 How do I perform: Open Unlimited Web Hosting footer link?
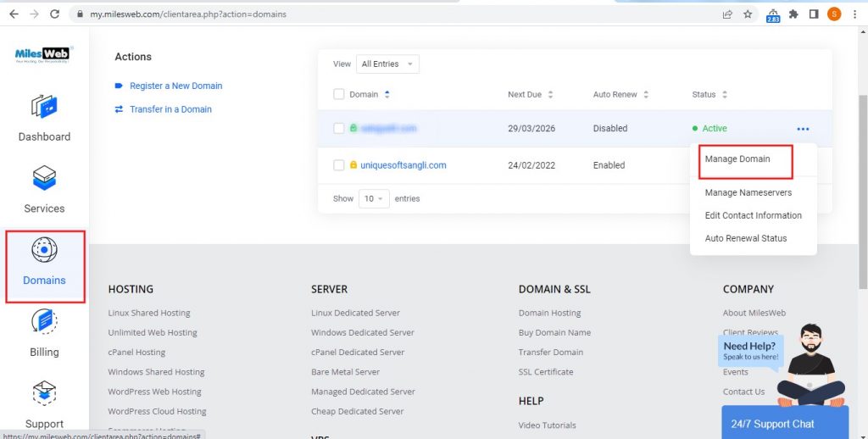[x=153, y=333]
